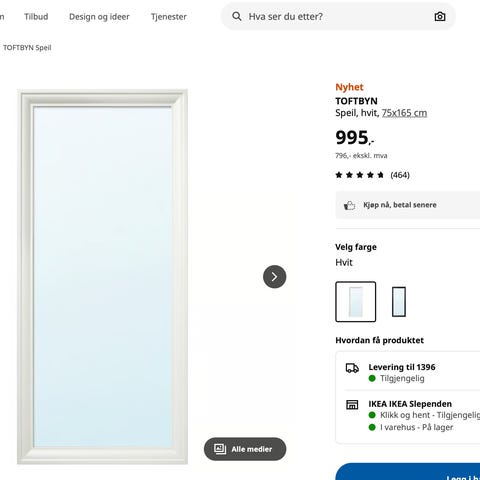Click the delivery truck icon
This screenshot has width=480, height=480.
point(352,368)
